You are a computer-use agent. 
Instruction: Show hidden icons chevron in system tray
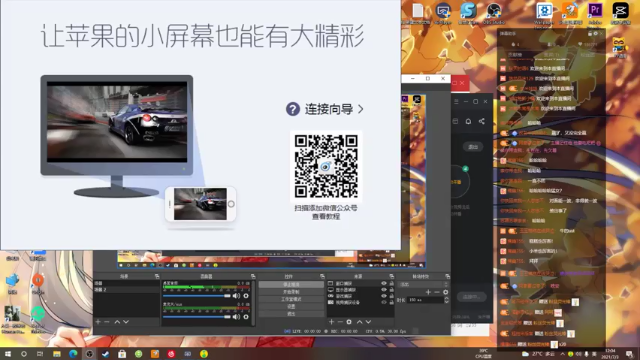(562, 354)
